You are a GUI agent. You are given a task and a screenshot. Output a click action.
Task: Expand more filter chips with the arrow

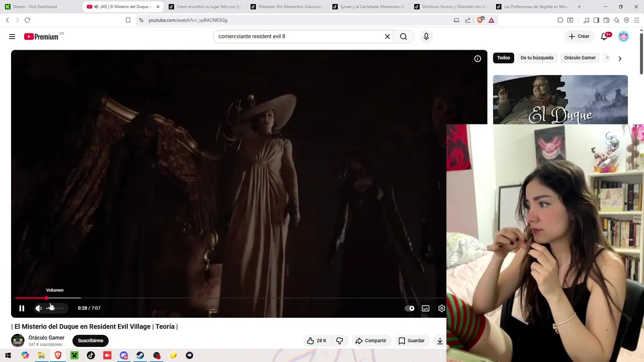620,58
